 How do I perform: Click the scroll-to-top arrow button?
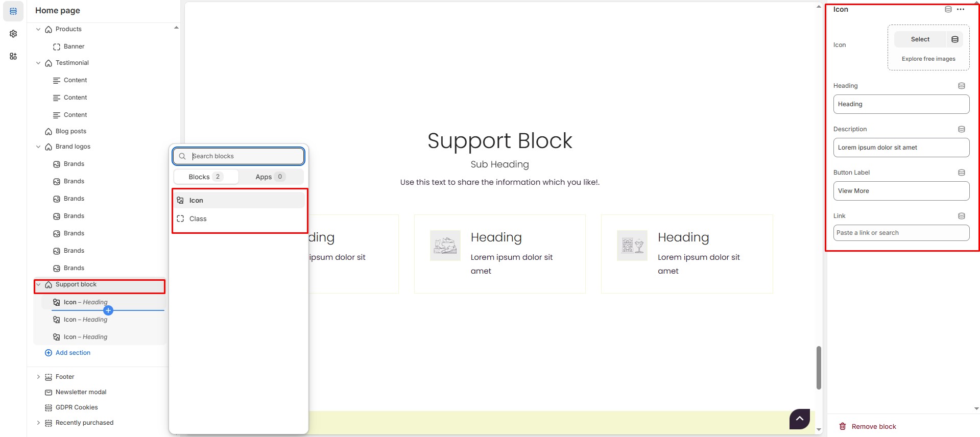tap(800, 419)
